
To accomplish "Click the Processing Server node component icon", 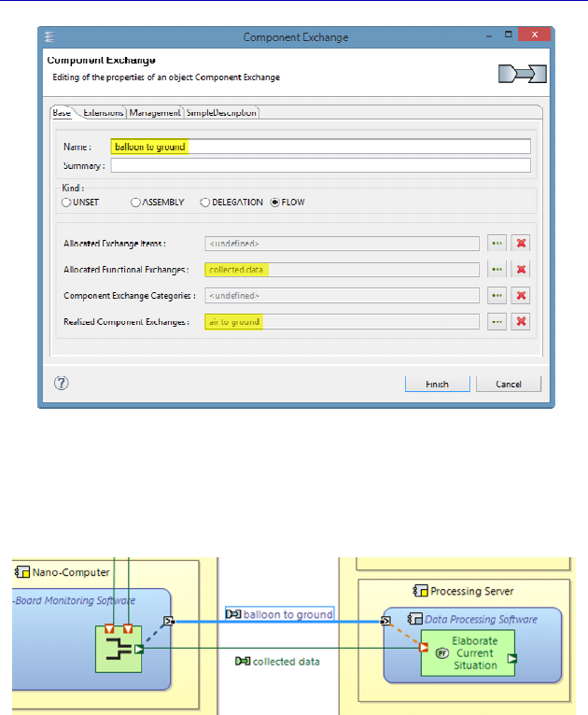I will tap(420, 591).
